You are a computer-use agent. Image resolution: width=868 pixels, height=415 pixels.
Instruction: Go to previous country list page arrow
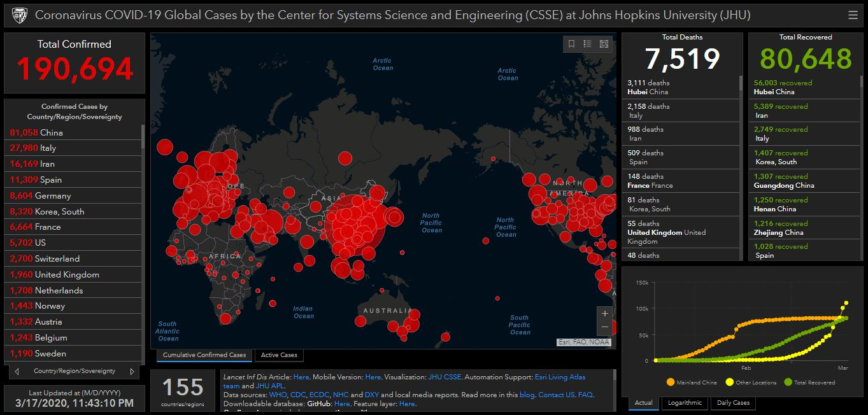17,371
